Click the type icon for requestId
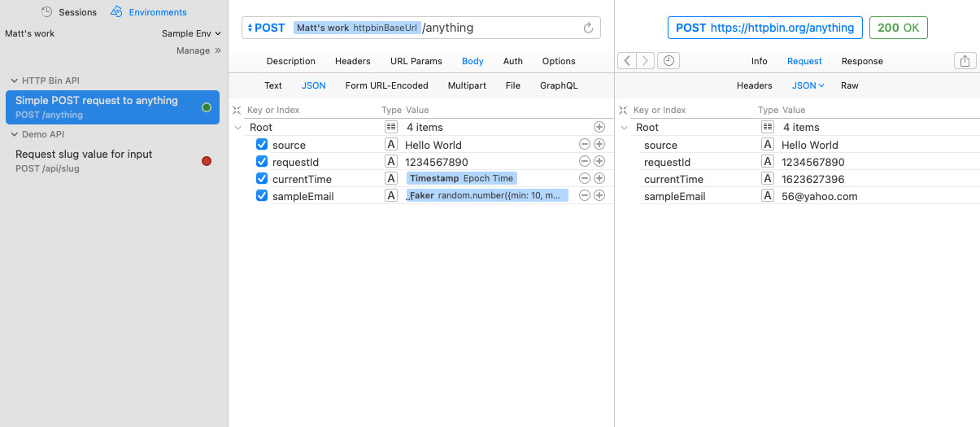The height and width of the screenshot is (427, 980). pos(391,162)
